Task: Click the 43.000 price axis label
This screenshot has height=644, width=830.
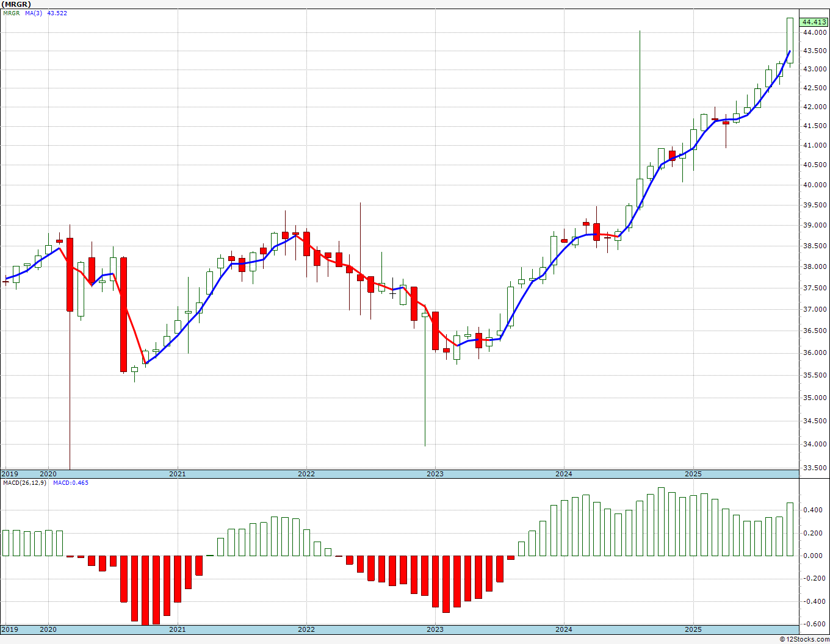Action: click(x=815, y=70)
